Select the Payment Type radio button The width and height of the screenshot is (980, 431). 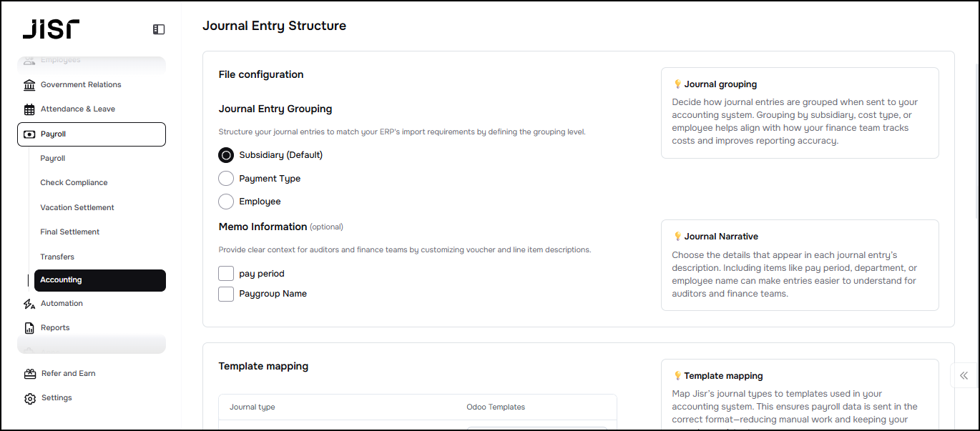[226, 179]
